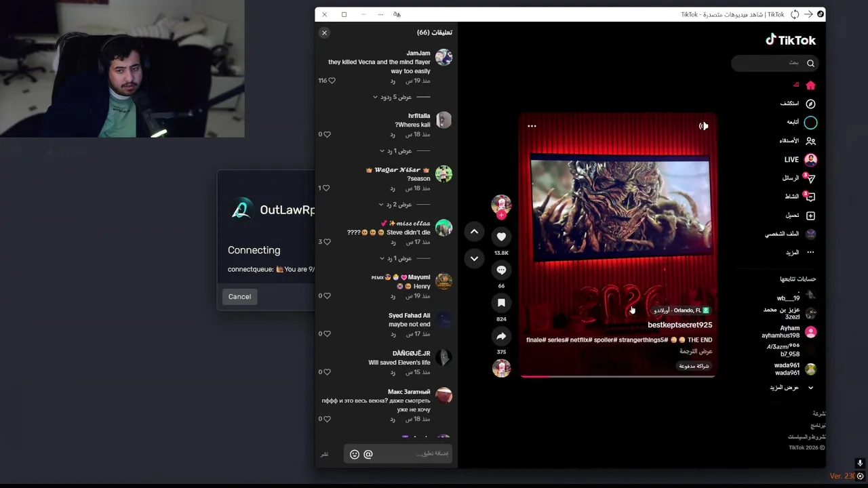Like Syed Fahad Ali's comment

pyautogui.click(x=327, y=333)
